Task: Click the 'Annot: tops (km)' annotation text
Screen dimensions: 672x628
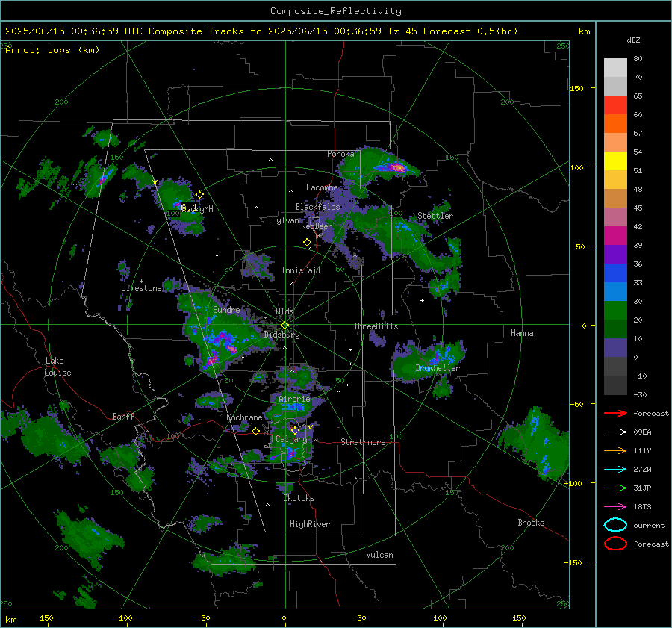Action: (52, 50)
